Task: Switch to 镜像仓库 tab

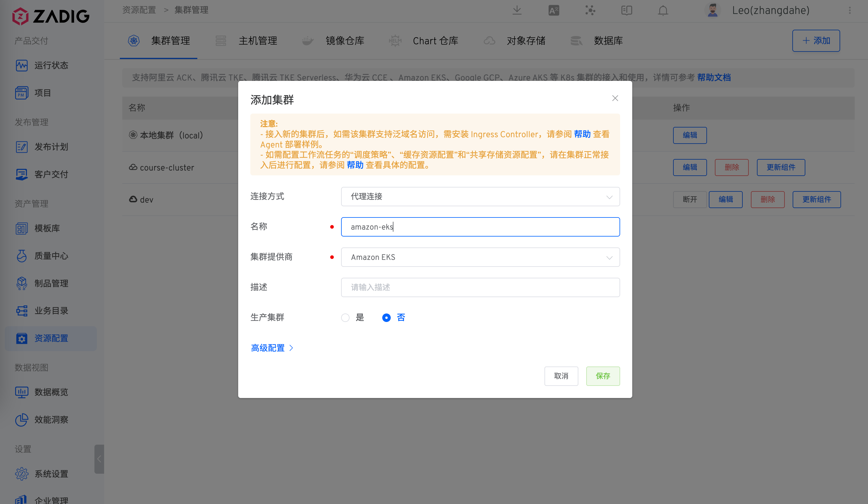Action: pyautogui.click(x=333, y=41)
